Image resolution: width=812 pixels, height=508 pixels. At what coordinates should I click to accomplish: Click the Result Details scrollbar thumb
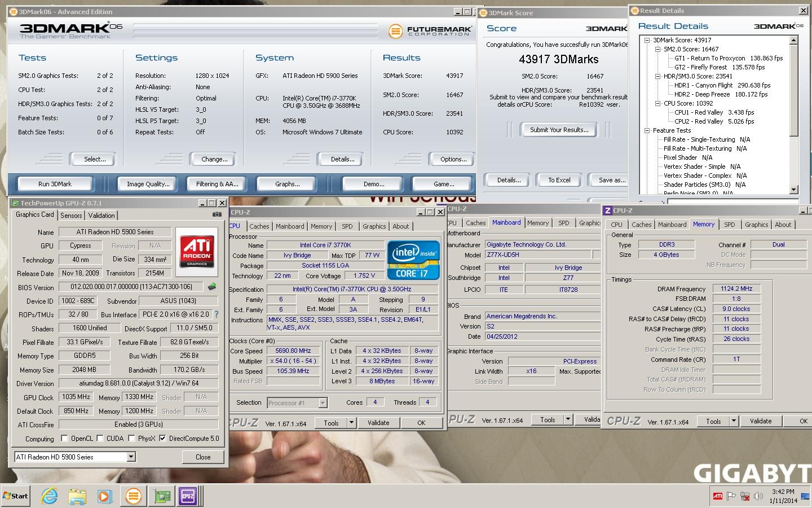click(794, 90)
